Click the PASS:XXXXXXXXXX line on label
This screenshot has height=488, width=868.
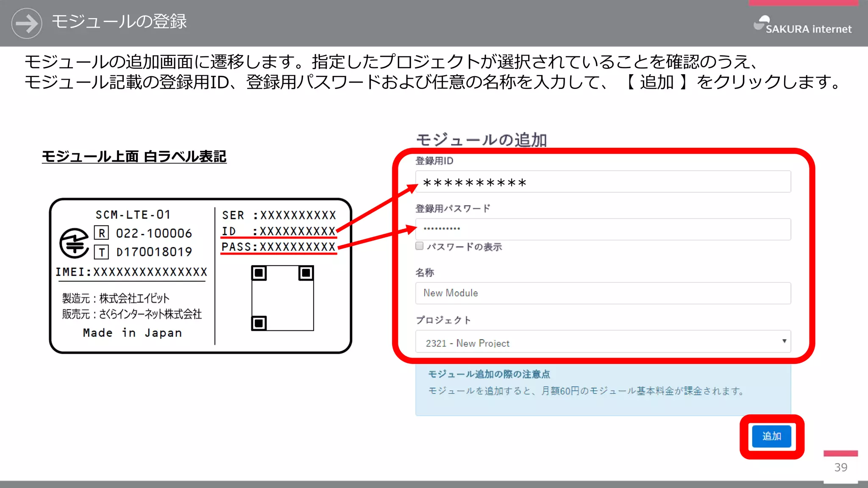pos(279,247)
